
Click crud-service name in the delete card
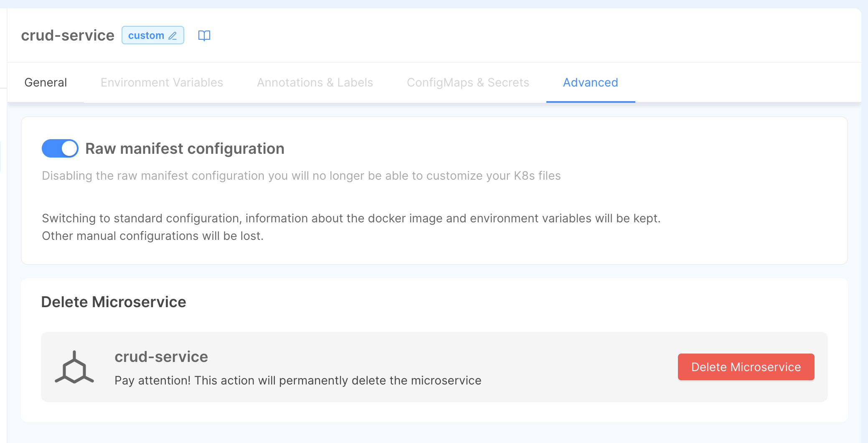coord(161,356)
